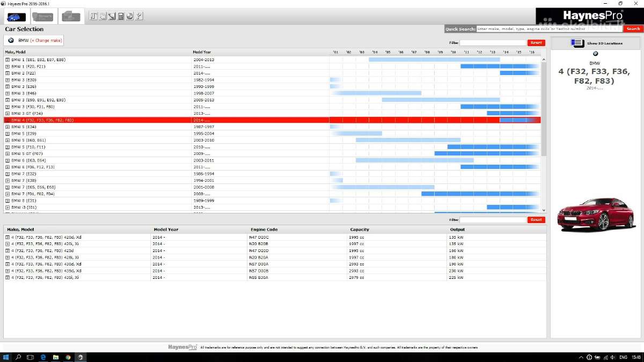Click row icon beside BMW 3 (E36)
Image resolution: width=644 pixels, height=362 pixels.
click(8, 86)
